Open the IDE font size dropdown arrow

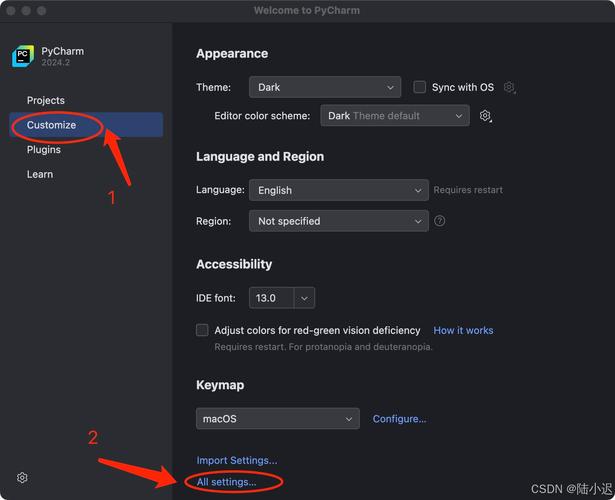tap(305, 298)
